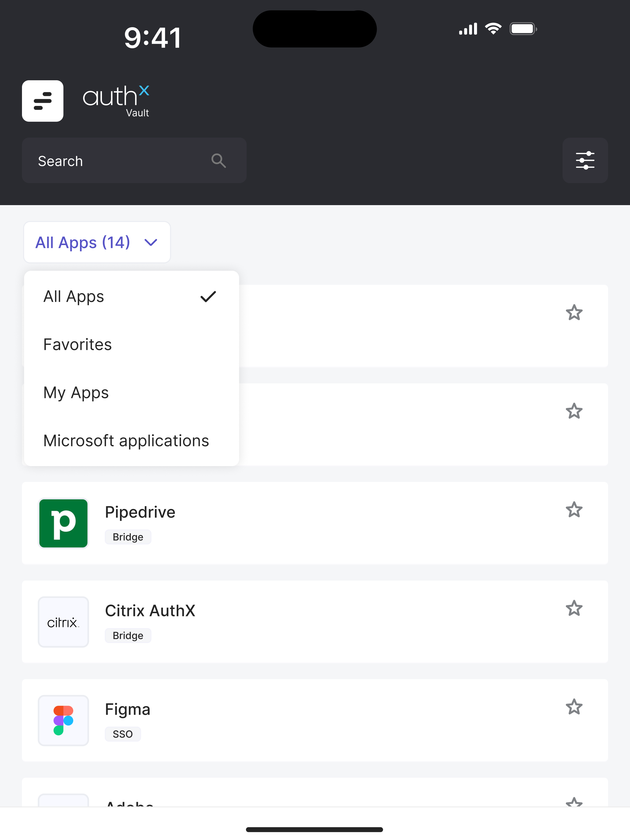Tap the 9:41 clock

tap(152, 38)
